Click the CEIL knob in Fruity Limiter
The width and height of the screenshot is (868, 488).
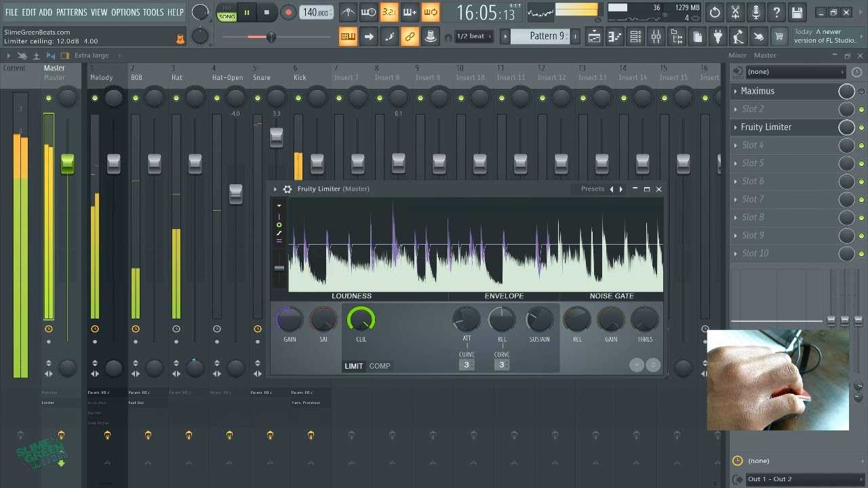tap(361, 319)
